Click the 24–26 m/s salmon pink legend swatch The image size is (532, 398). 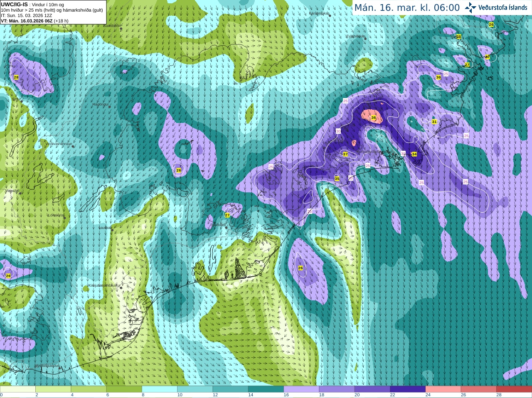(443, 389)
